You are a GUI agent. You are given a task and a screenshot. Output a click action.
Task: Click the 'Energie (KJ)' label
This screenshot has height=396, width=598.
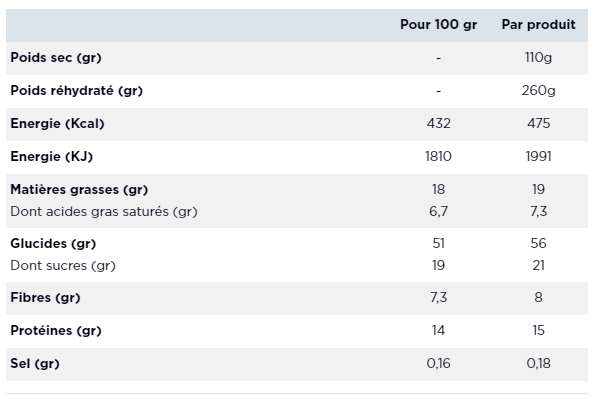tap(51, 156)
